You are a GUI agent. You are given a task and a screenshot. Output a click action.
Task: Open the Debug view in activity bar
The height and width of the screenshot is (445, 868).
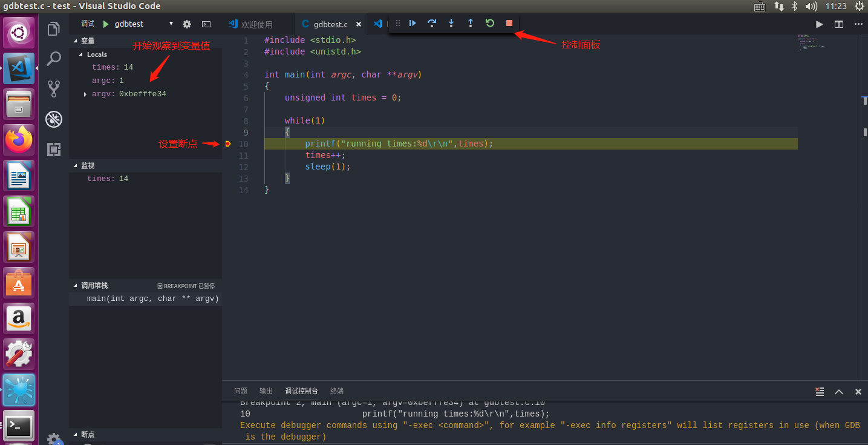pos(54,119)
